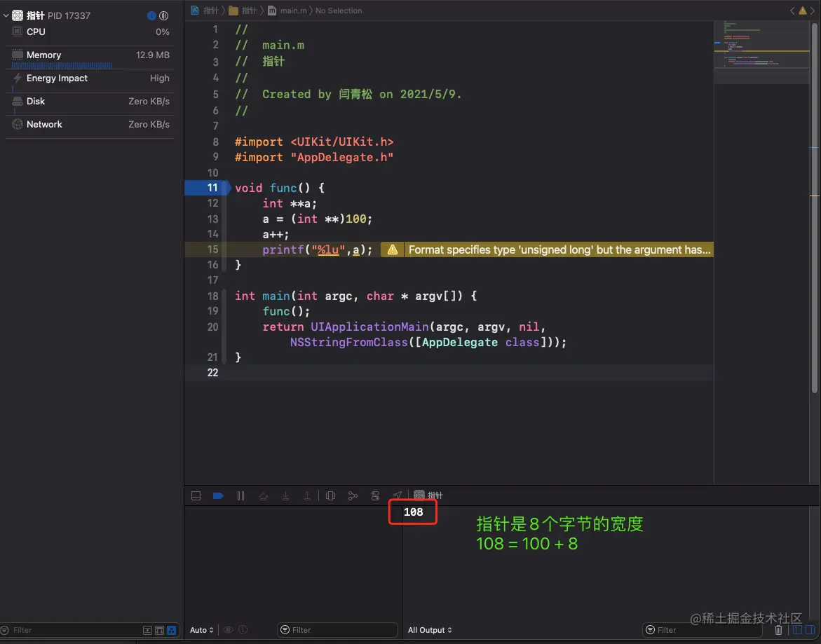Click line number 15 in the gutter

[x=212, y=249]
